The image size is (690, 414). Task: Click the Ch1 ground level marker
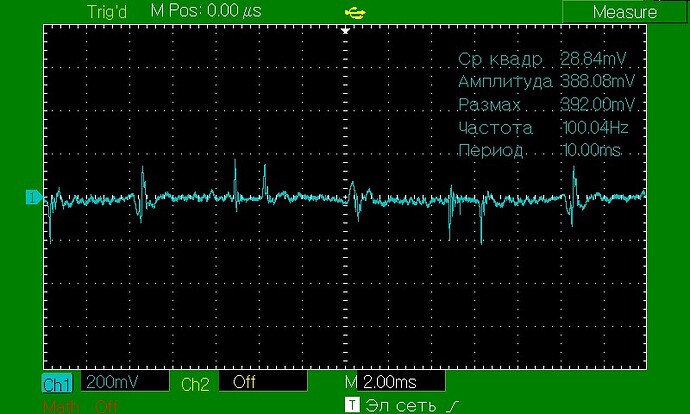pos(33,197)
